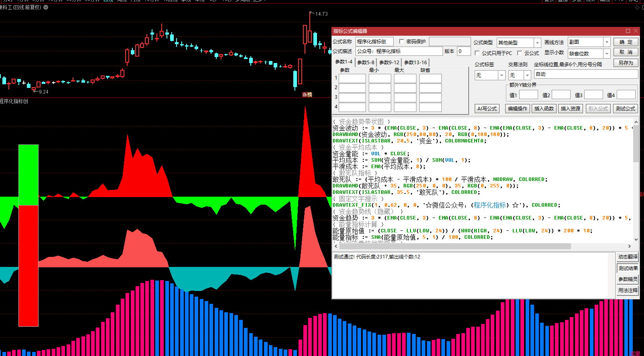Click the code editor's left scroll arrow
This screenshot has width=644, height=356.
[x=336, y=246]
